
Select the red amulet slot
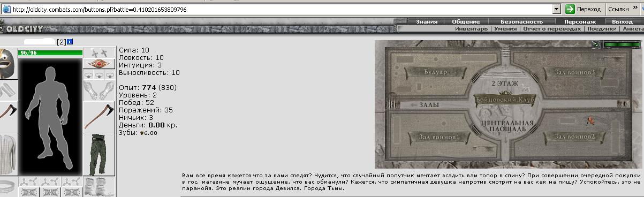click(99, 64)
